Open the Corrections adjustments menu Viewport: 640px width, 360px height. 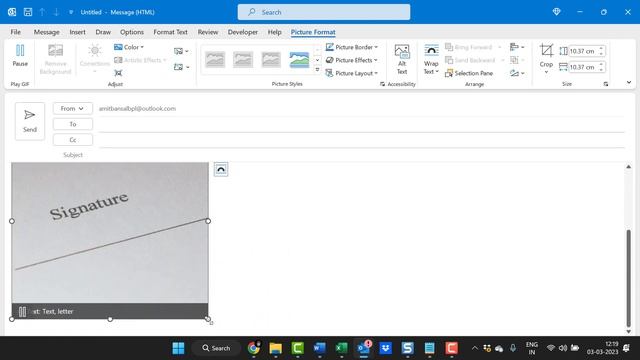click(94, 59)
